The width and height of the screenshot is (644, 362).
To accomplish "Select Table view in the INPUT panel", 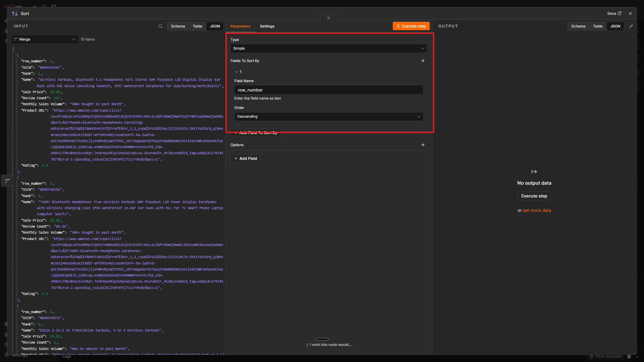I will point(197,26).
